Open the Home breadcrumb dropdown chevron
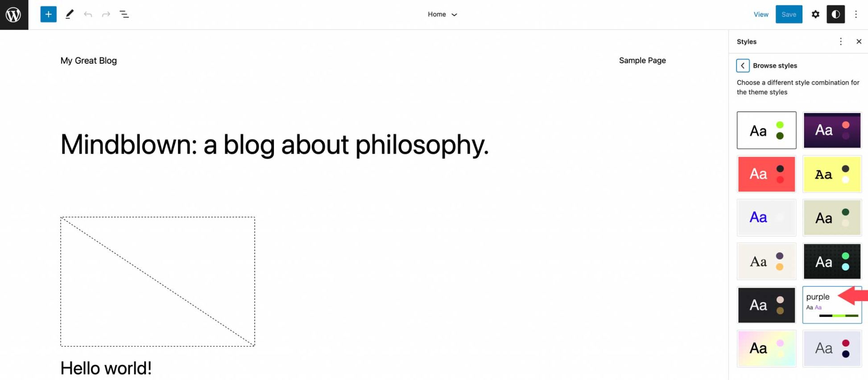868x380 pixels. 454,14
